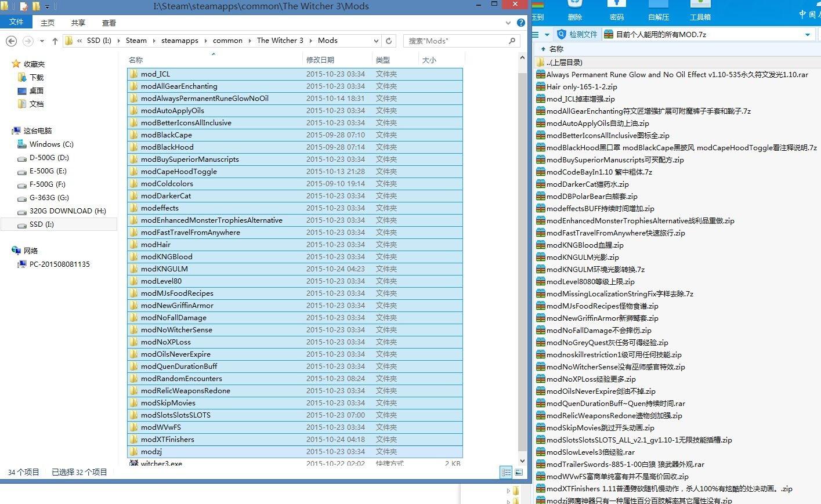The width and height of the screenshot is (821, 504).
Task: Click 删除 button in archive tool
Action: (575, 10)
